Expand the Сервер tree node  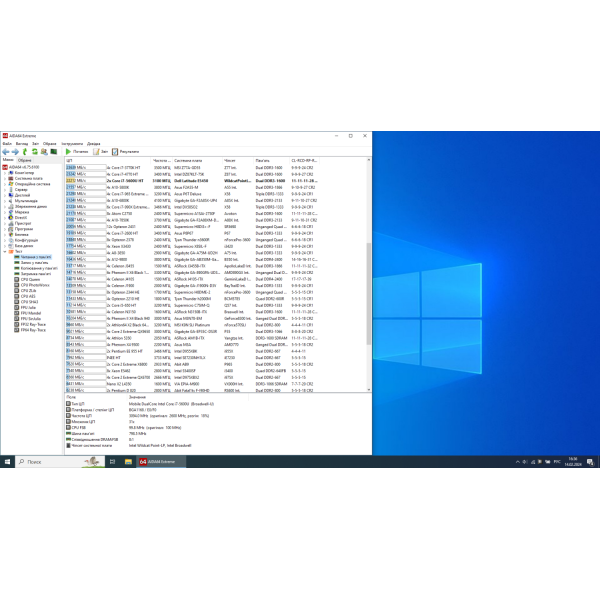5,190
